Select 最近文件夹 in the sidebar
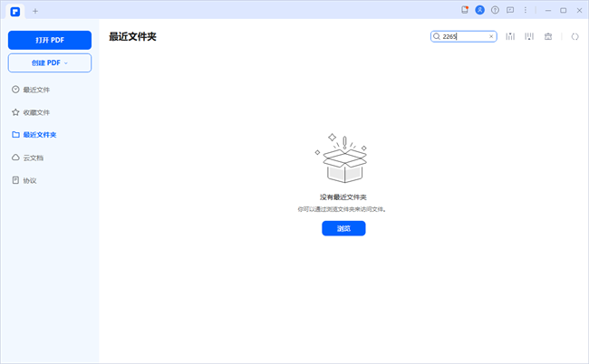Image resolution: width=589 pixels, height=364 pixels. [34, 135]
